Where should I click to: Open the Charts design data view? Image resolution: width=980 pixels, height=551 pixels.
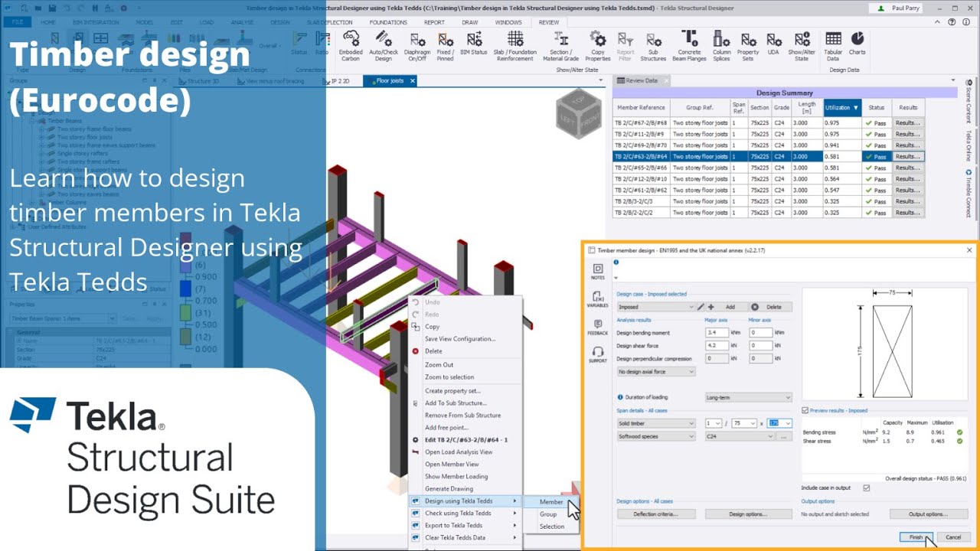[857, 43]
